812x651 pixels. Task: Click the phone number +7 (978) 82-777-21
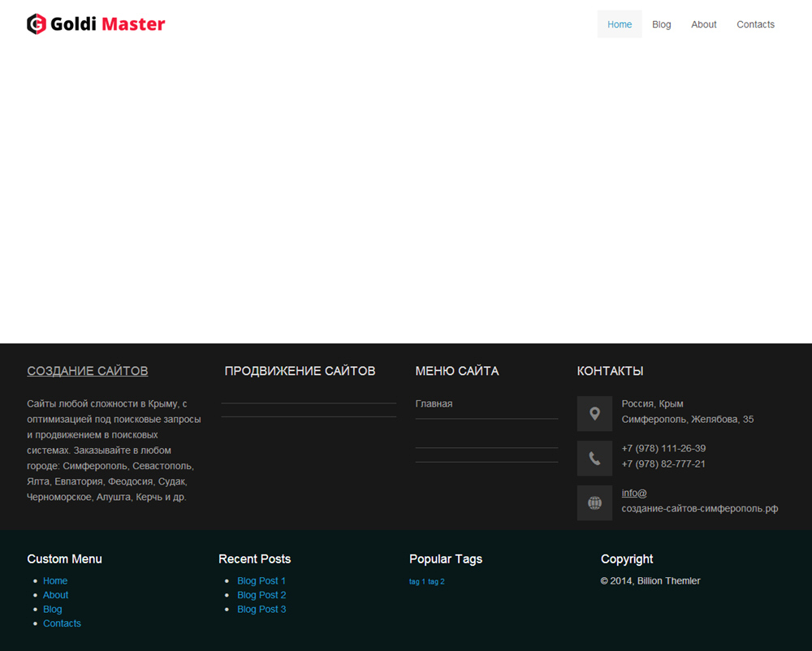[663, 463]
